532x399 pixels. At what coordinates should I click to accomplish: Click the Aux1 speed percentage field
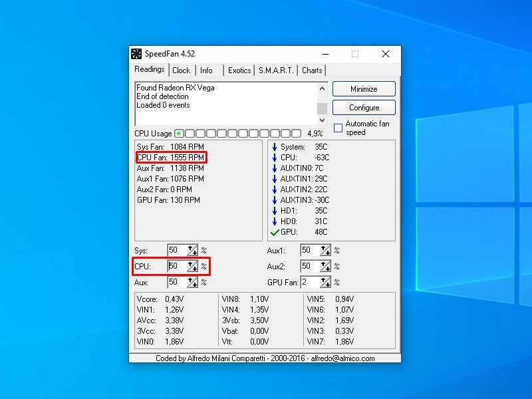[x=311, y=251]
